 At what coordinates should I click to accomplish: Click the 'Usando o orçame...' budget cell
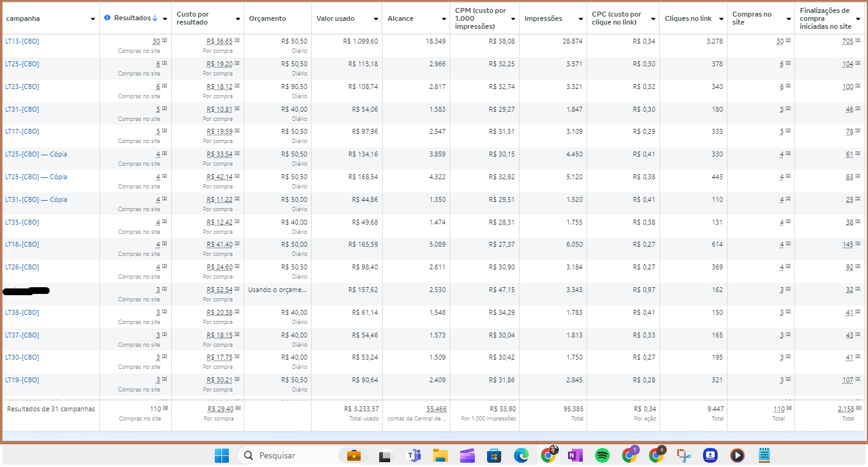tap(277, 290)
